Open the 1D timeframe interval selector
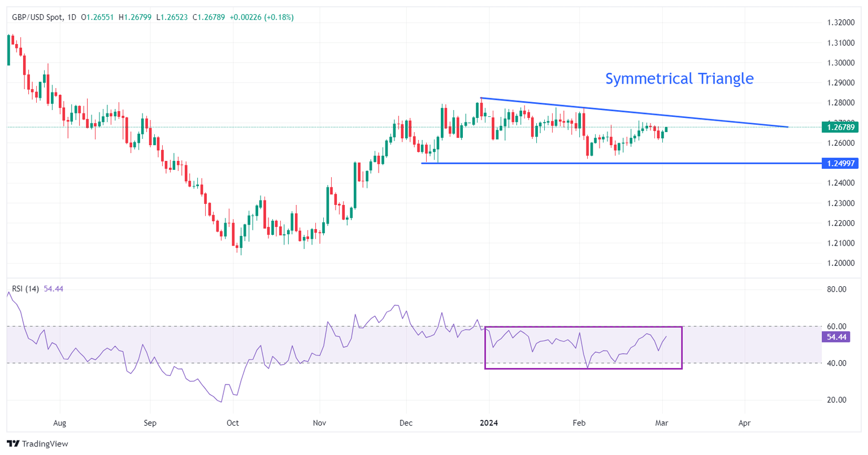Viewport: 868px width, 455px height. click(71, 17)
